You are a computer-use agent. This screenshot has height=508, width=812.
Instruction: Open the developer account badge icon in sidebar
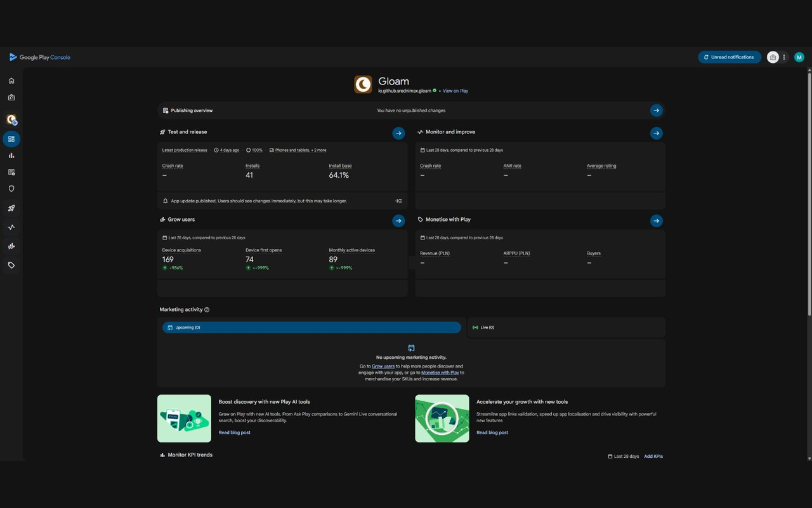tap(11, 98)
